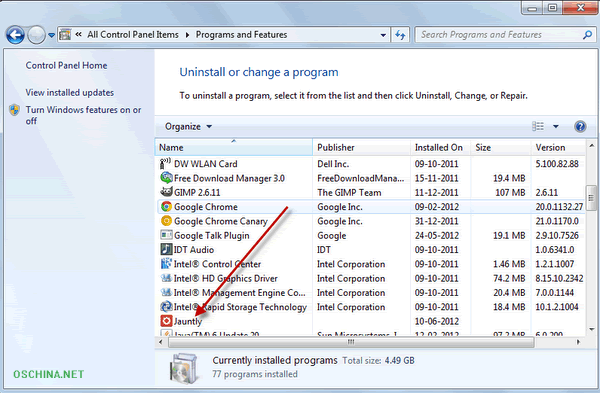Open the address bar history dropdown

pyautogui.click(x=383, y=35)
